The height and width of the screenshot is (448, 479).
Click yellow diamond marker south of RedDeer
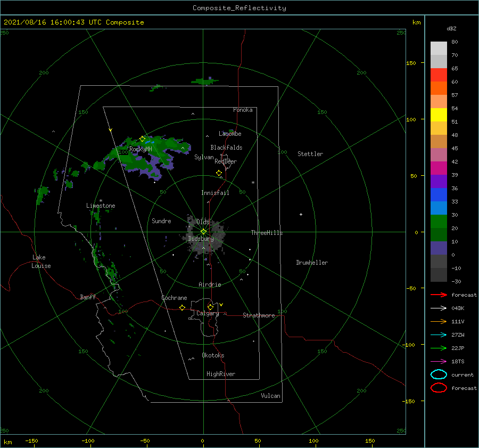(x=219, y=173)
